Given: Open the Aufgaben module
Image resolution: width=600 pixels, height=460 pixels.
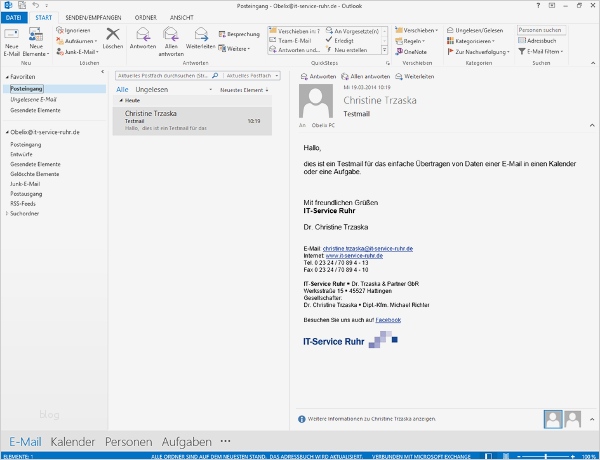Looking at the screenshot, I should (x=186, y=442).
